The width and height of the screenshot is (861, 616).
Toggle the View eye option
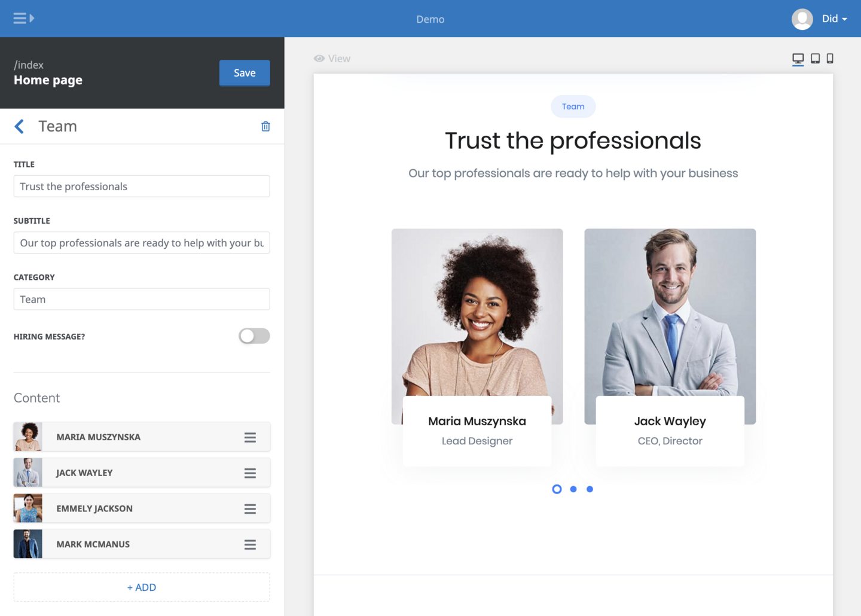coord(332,59)
